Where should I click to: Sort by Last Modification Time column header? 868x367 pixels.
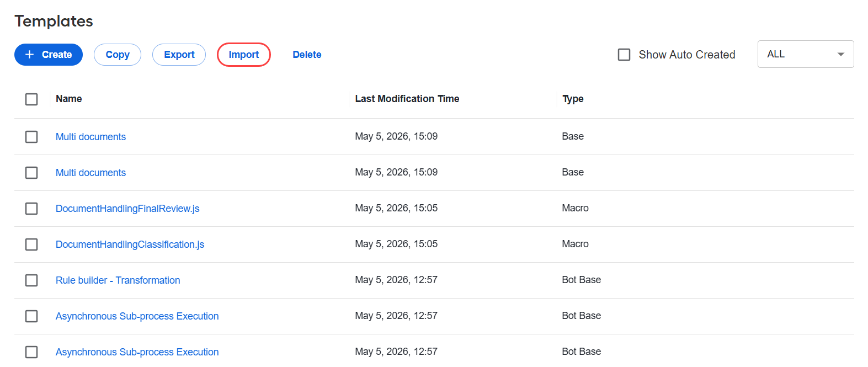pos(407,99)
